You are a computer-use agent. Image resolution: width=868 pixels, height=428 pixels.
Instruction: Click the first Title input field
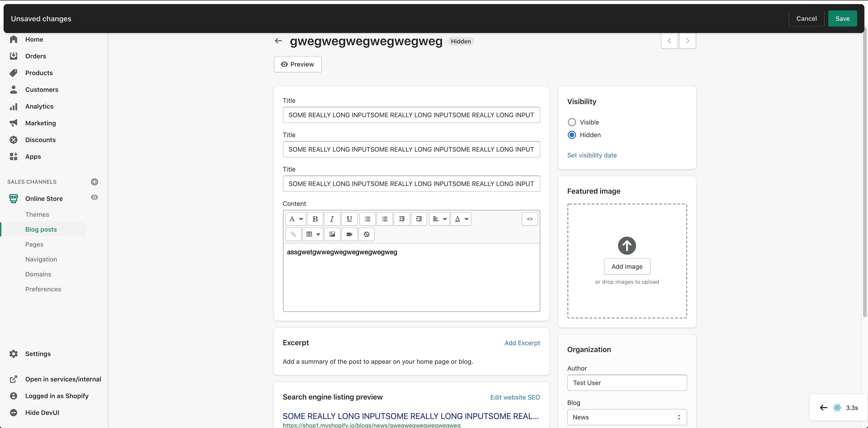(411, 115)
